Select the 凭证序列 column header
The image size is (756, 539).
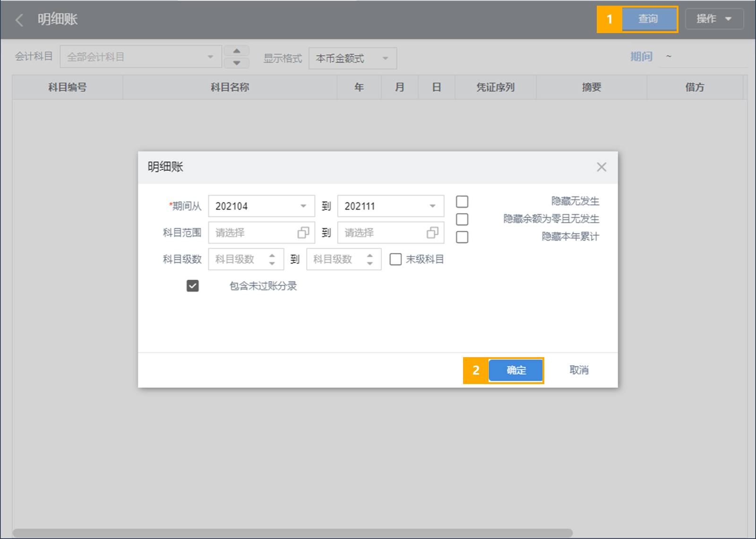pos(496,87)
